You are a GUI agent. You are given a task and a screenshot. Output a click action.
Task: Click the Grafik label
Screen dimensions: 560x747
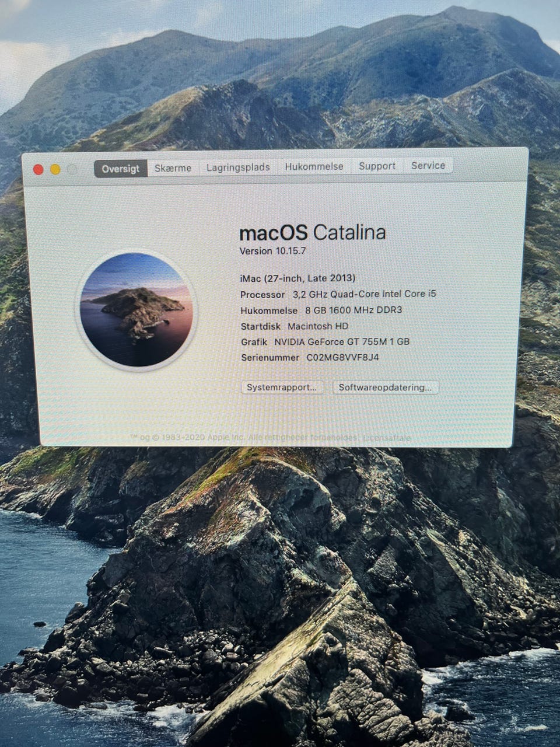254,342
